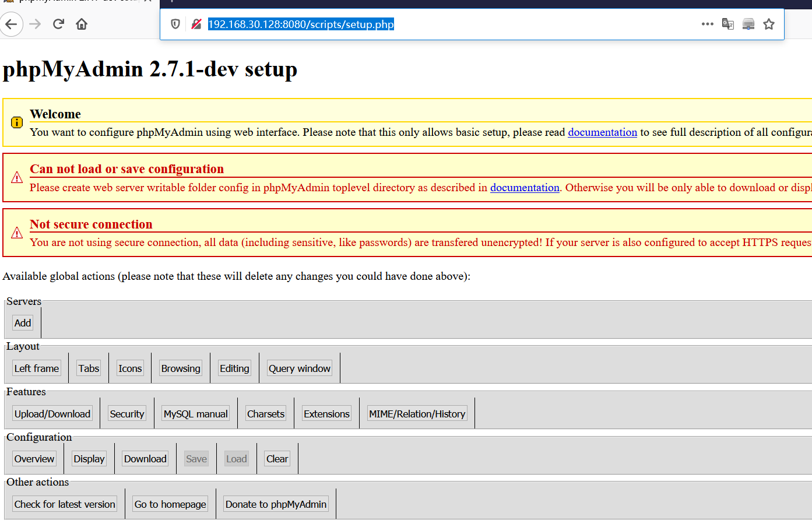
Task: Click the insecure connection lock icon
Action: tap(196, 24)
